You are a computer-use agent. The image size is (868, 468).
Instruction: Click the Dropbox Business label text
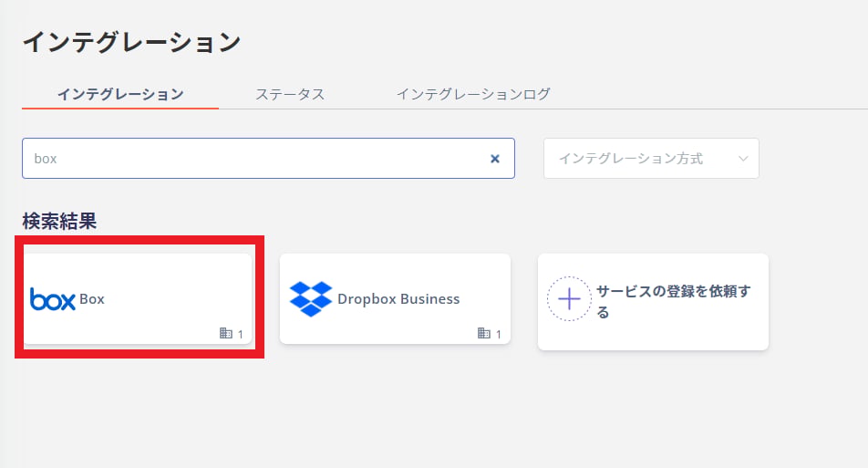[398, 299]
